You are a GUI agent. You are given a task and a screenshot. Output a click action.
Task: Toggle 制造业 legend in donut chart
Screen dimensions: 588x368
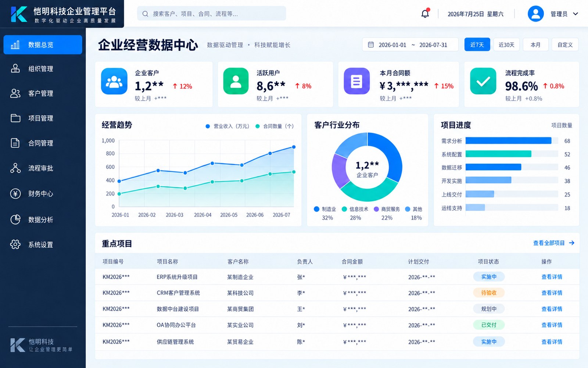(x=325, y=209)
